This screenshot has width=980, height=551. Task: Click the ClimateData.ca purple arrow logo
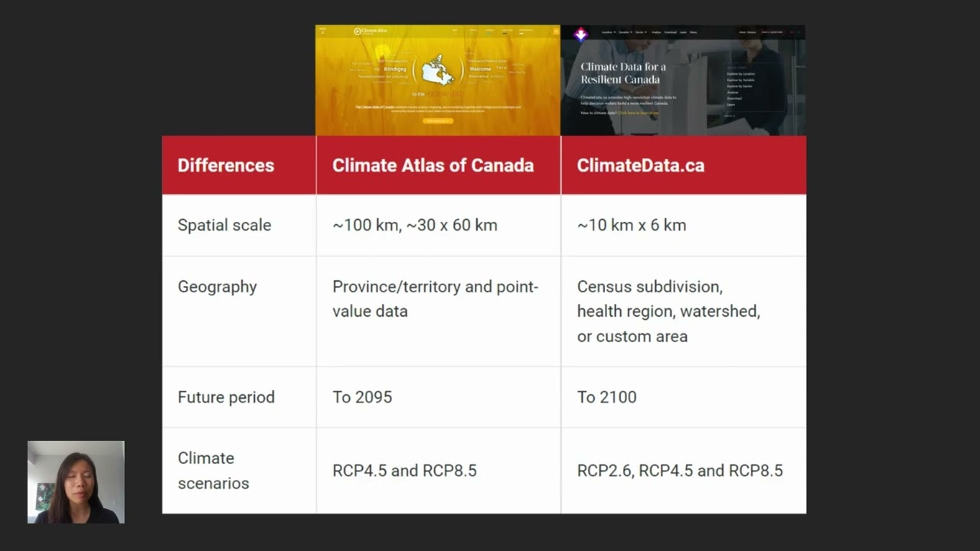tap(580, 34)
